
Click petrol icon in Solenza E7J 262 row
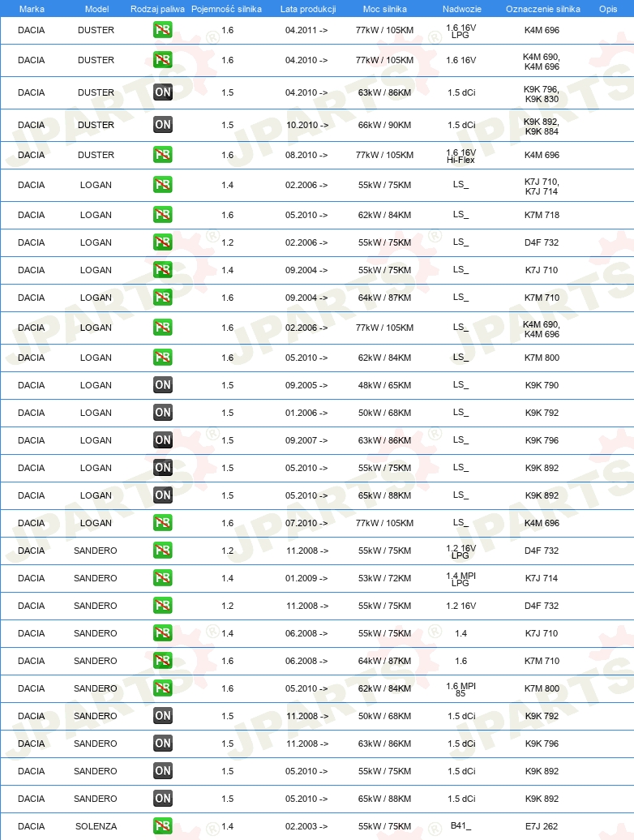(x=163, y=826)
